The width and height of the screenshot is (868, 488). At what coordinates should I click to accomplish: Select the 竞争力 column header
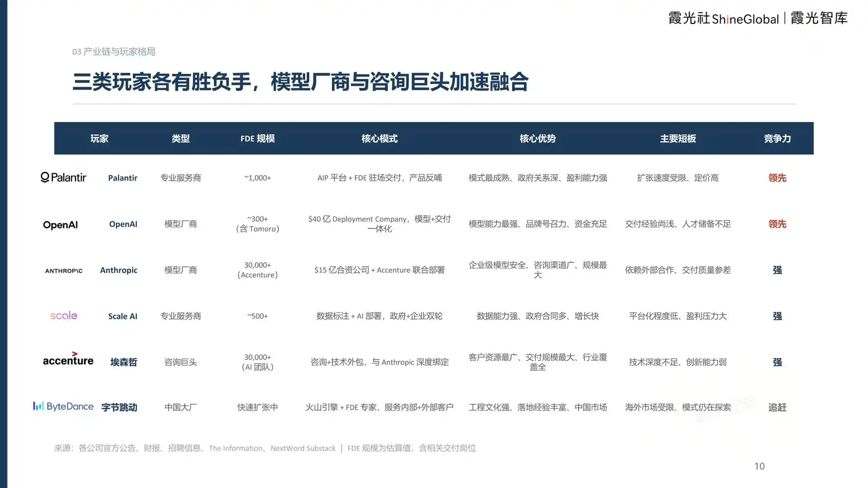[x=777, y=139]
